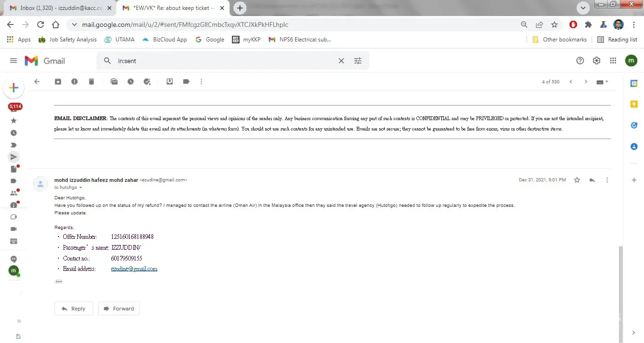Open Gmail settings gear
This screenshot has height=343, width=644.
pyautogui.click(x=596, y=61)
